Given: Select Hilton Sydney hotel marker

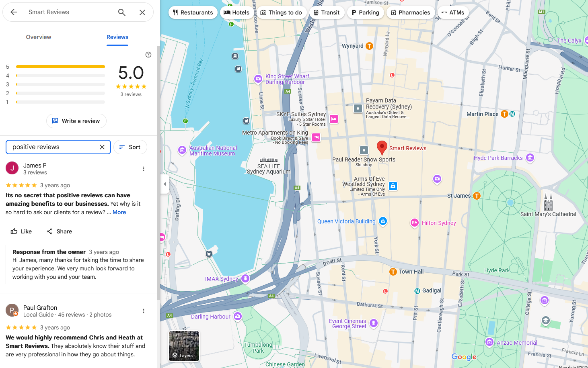Looking at the screenshot, I should coord(415,223).
